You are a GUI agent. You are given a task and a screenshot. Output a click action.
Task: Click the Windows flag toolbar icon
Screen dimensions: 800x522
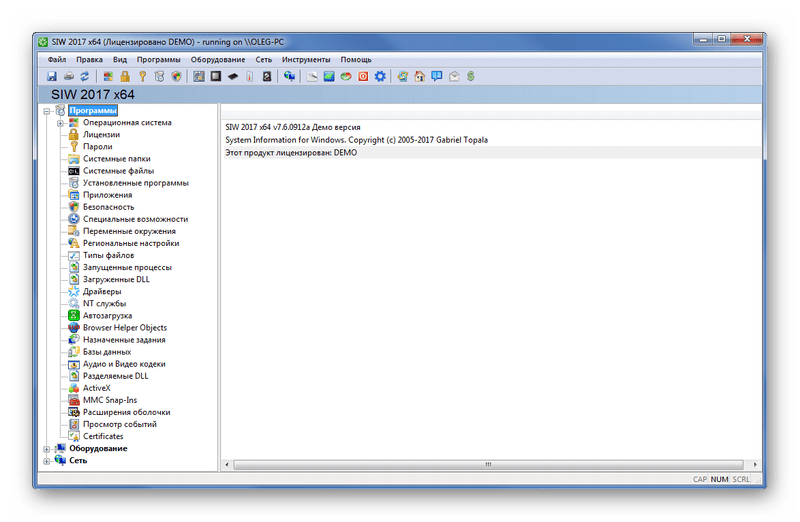(108, 77)
